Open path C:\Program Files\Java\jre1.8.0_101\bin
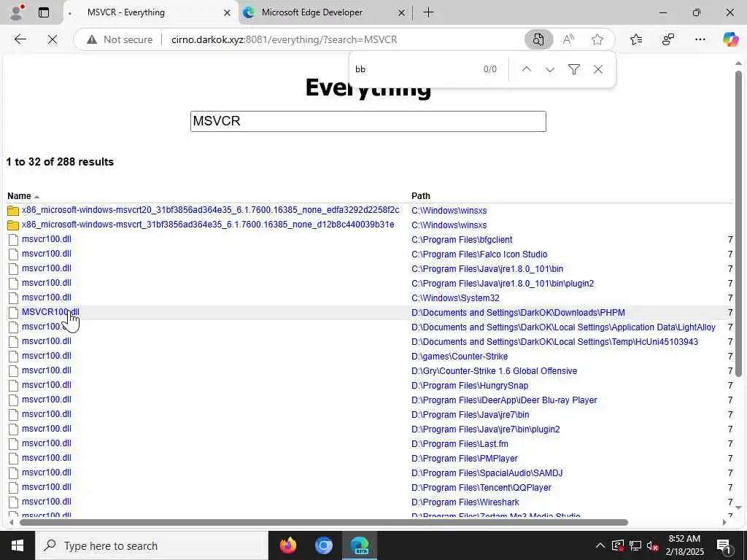This screenshot has height=560, width=747. pos(487,269)
